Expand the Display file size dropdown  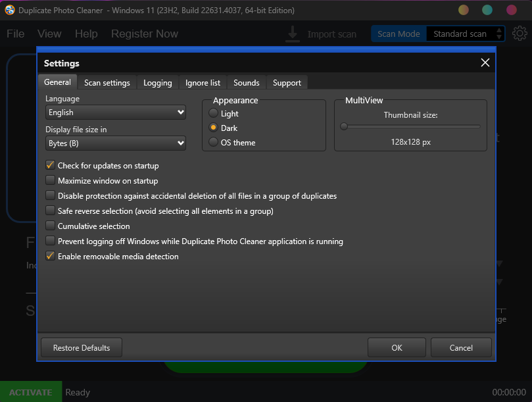(x=116, y=143)
